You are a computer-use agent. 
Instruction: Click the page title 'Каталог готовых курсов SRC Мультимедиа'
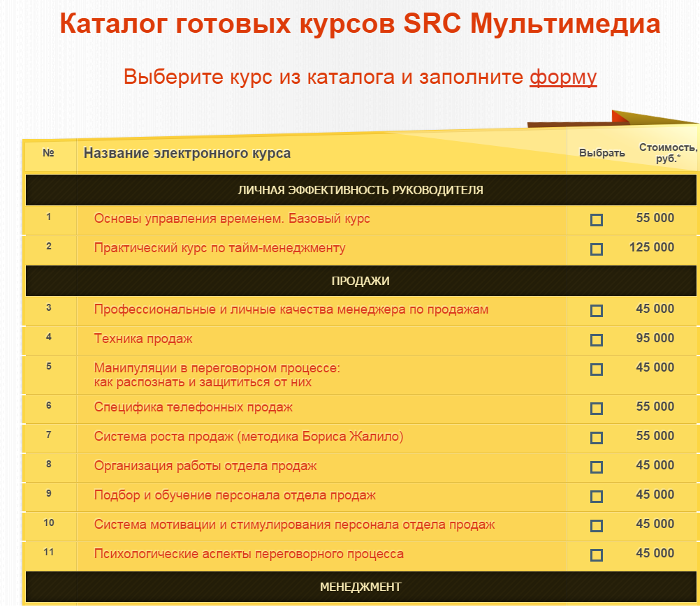(x=360, y=24)
